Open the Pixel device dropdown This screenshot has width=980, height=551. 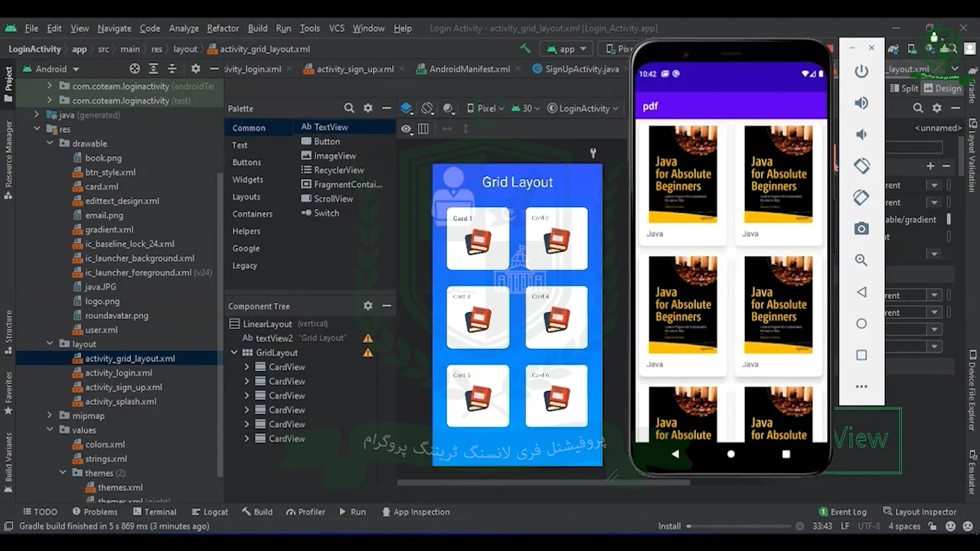(485, 109)
